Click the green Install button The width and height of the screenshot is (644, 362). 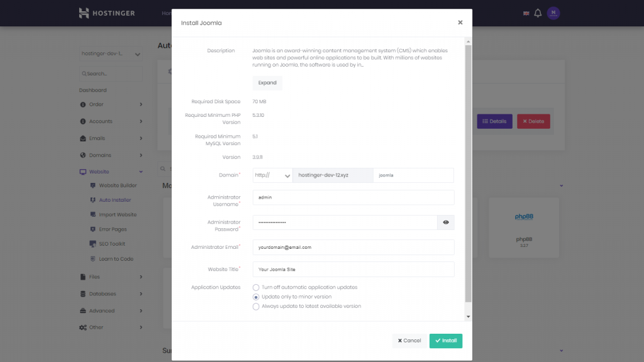[446, 341]
